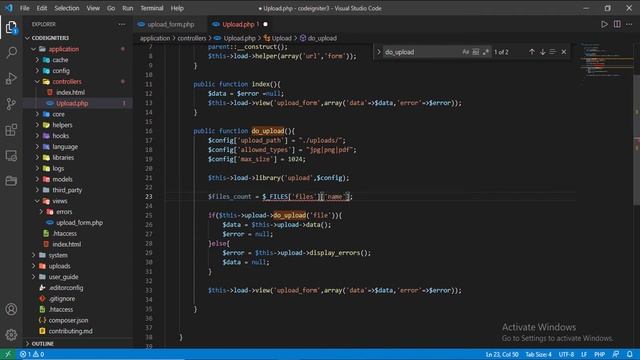640x360 pixels.
Task: Open the Selection menu
Action: click(67, 8)
